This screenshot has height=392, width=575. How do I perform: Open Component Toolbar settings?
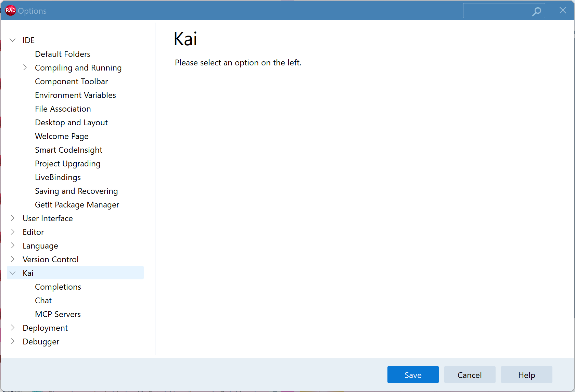click(x=72, y=81)
